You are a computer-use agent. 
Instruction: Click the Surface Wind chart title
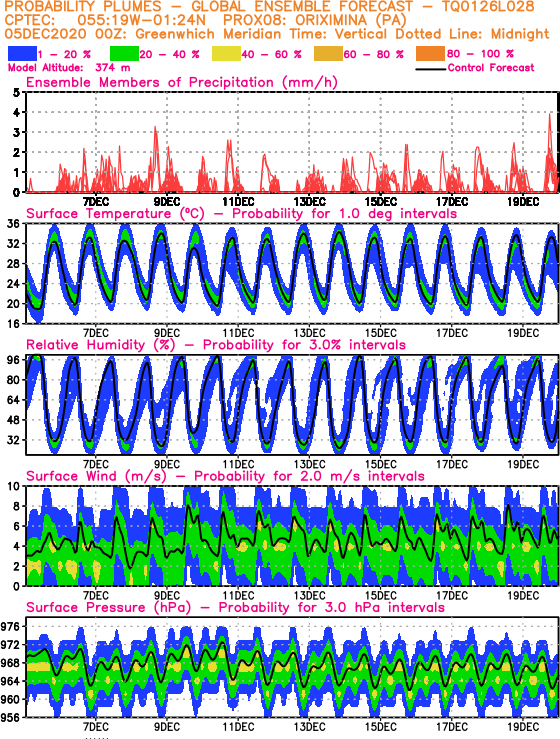tap(225, 476)
